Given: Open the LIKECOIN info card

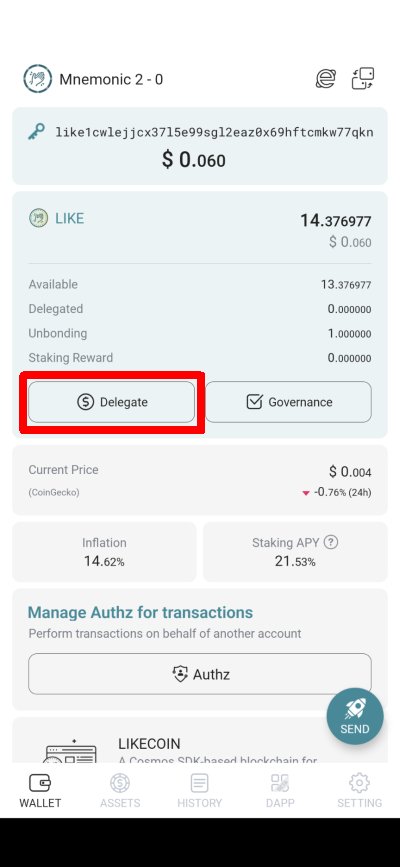Looking at the screenshot, I should [x=200, y=740].
